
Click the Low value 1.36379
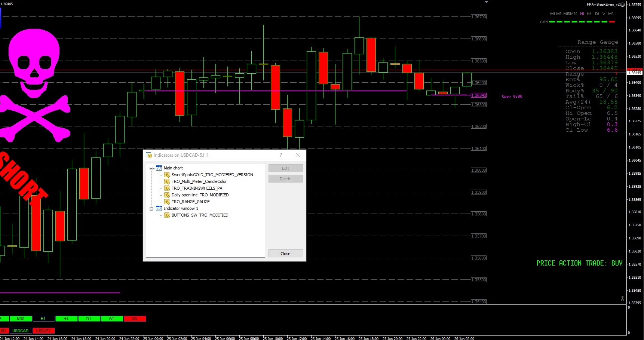pyautogui.click(x=605, y=63)
